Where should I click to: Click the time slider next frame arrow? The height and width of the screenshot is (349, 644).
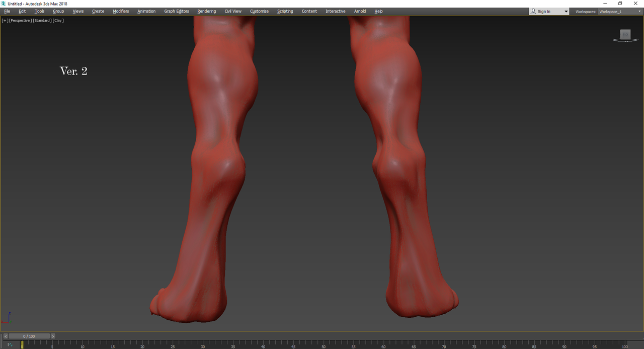tap(53, 336)
